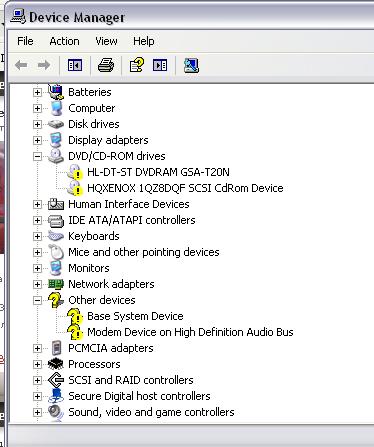Select the Base System Device entry
374x447 pixels.
(x=135, y=316)
